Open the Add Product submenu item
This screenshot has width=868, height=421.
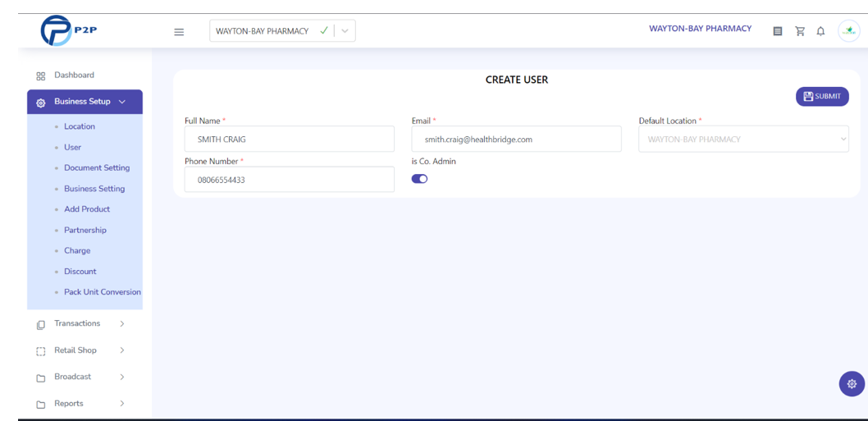(87, 208)
